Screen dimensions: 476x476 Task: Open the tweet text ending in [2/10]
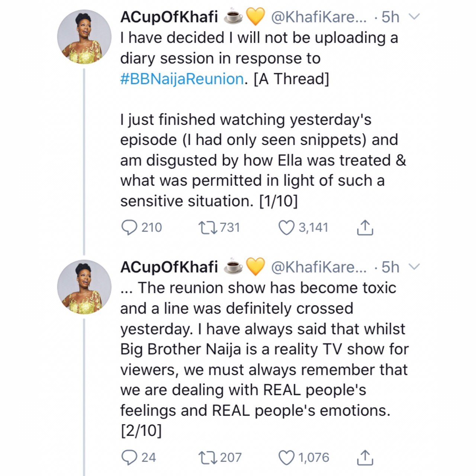click(260, 359)
